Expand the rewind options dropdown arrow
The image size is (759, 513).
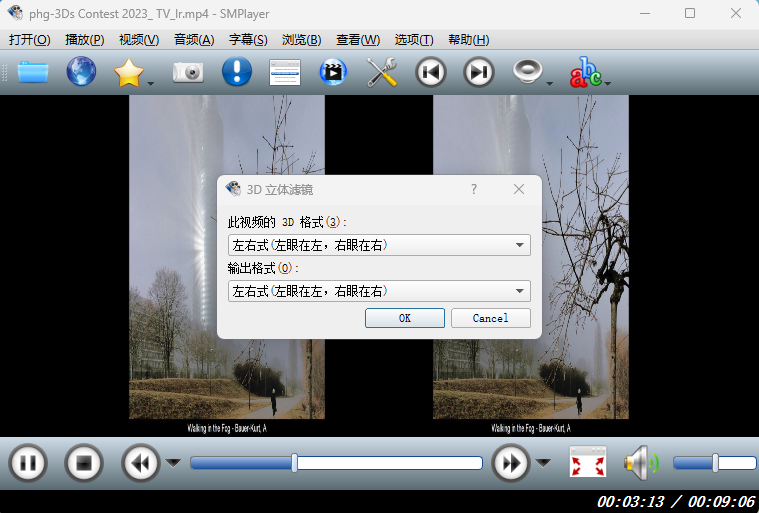[x=173, y=463]
